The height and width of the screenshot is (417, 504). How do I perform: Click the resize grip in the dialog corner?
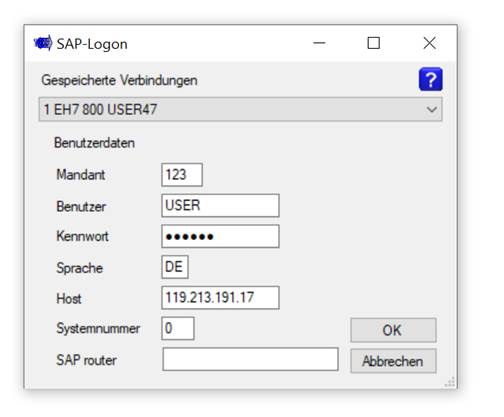click(450, 382)
